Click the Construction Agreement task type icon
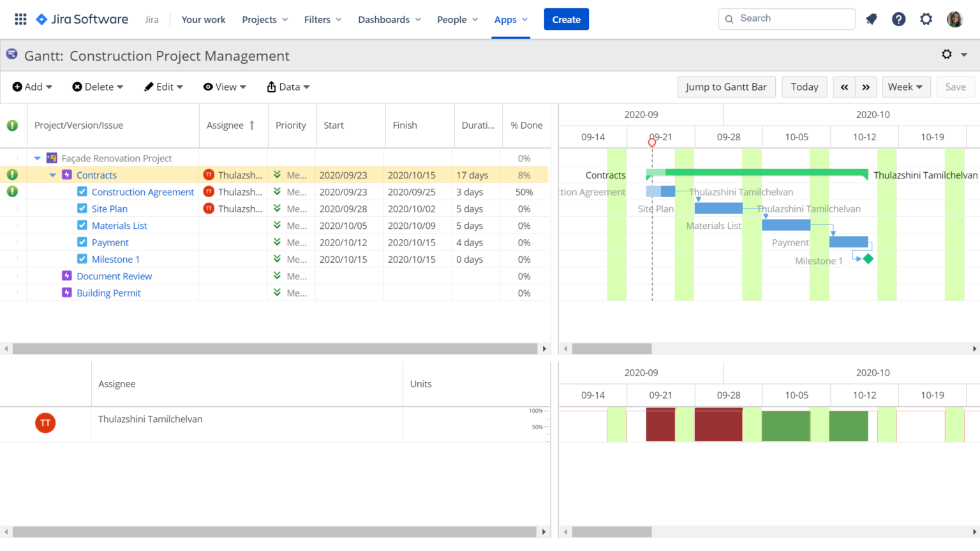This screenshot has height=551, width=980. tap(81, 191)
